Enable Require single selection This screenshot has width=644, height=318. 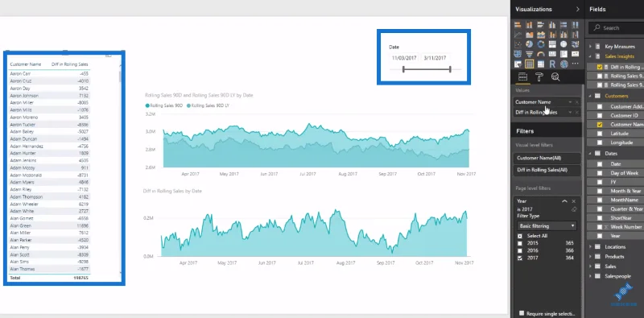tap(522, 313)
